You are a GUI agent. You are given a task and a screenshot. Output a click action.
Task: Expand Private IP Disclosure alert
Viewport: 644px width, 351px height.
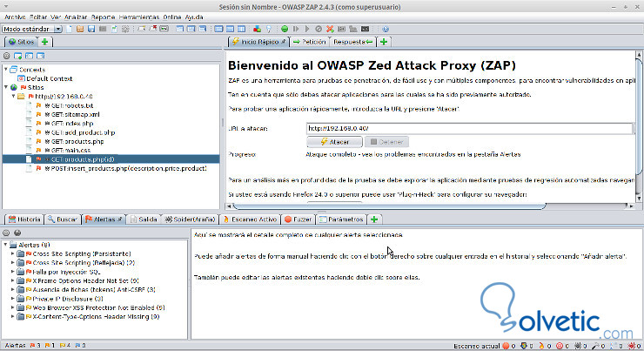[13, 299]
